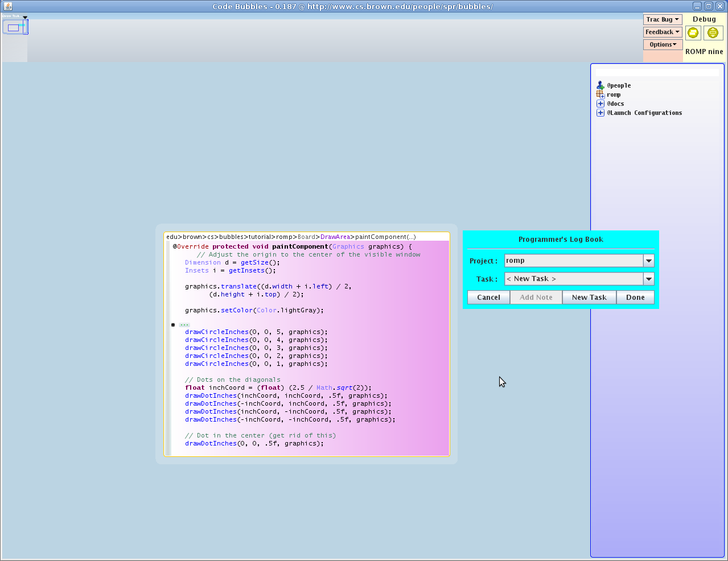
Task: Open the Task combo box arrow
Action: pos(648,279)
